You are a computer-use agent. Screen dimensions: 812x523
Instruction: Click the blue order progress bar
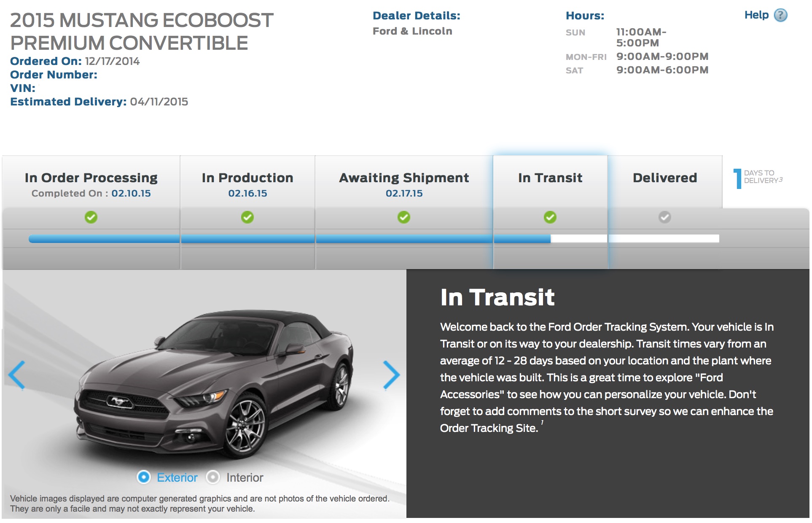pyautogui.click(x=289, y=239)
